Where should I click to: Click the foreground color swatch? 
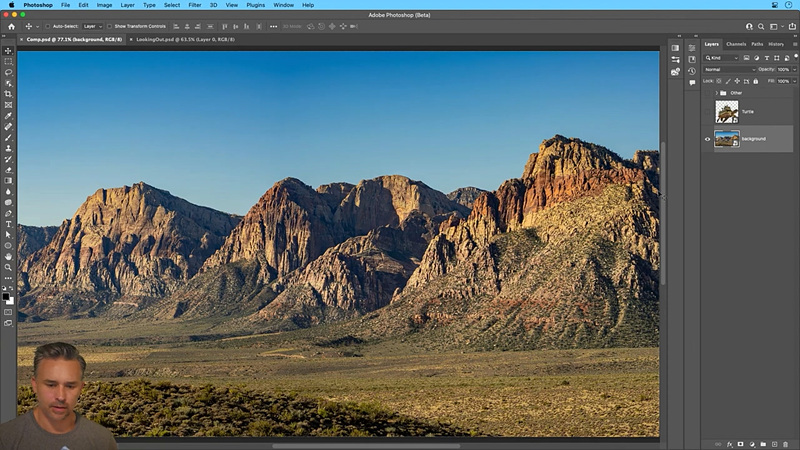point(6,296)
